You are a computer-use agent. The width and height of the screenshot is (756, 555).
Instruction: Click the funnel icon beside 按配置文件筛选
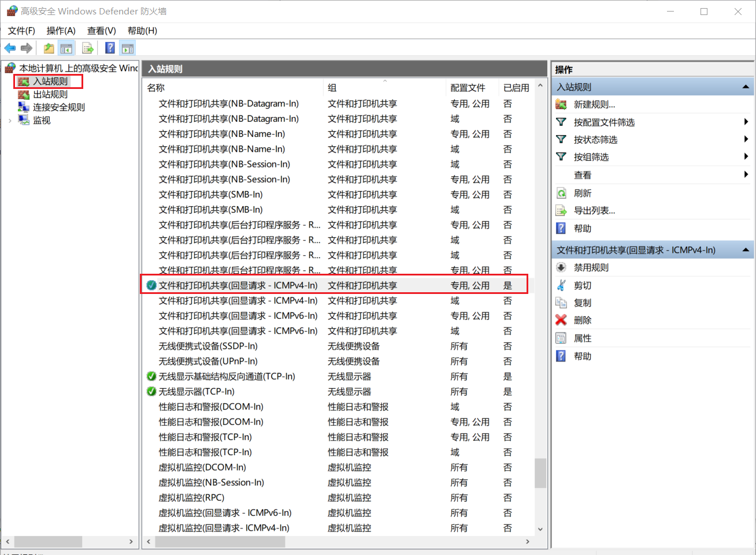[x=561, y=122]
